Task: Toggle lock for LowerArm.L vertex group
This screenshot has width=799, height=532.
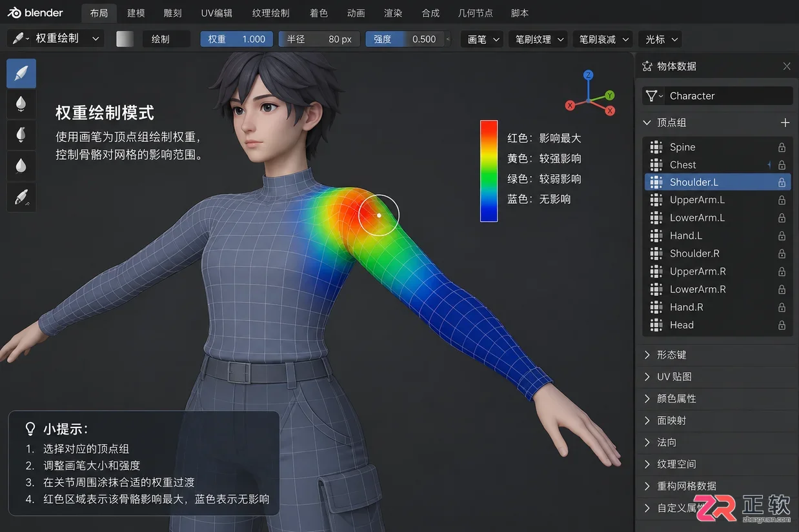Action: [x=782, y=218]
